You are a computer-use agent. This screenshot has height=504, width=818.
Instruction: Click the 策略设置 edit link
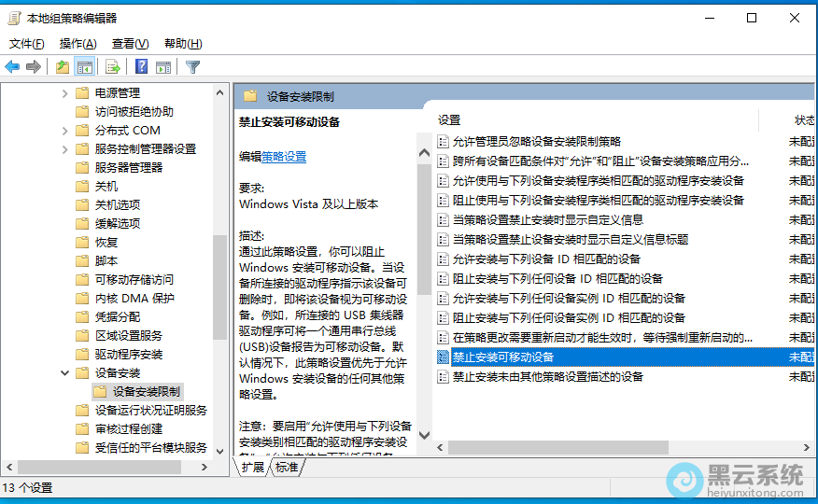(x=284, y=157)
